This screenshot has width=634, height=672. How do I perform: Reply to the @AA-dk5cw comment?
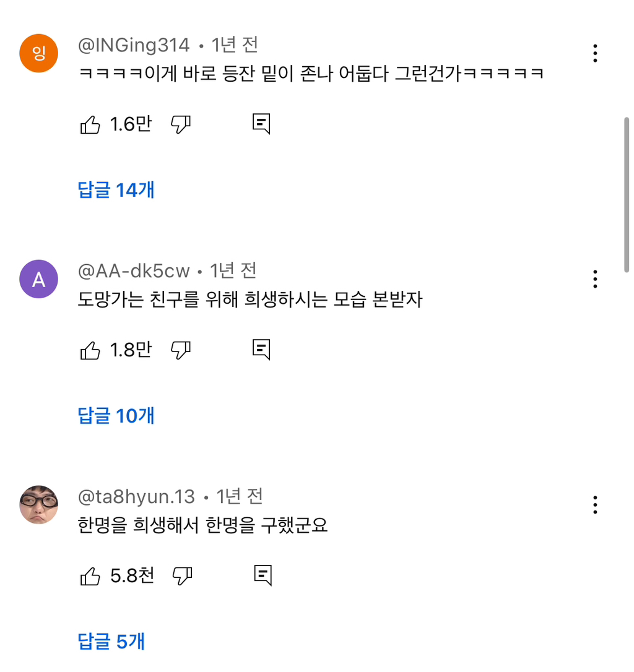262,350
